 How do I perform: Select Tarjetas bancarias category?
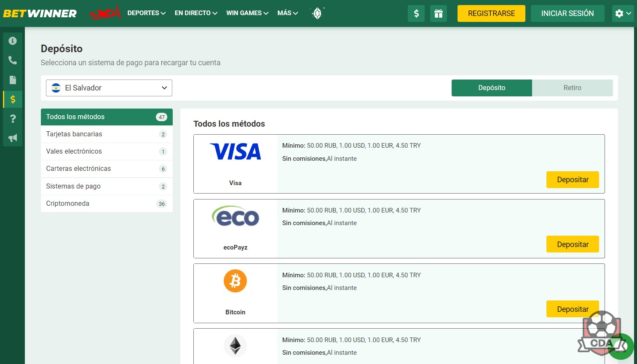pyautogui.click(x=107, y=134)
